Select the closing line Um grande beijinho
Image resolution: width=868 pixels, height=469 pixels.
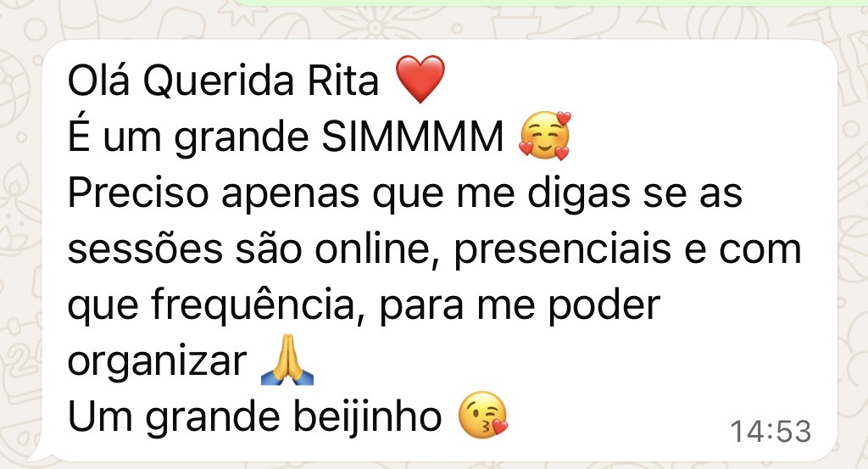coord(254,416)
